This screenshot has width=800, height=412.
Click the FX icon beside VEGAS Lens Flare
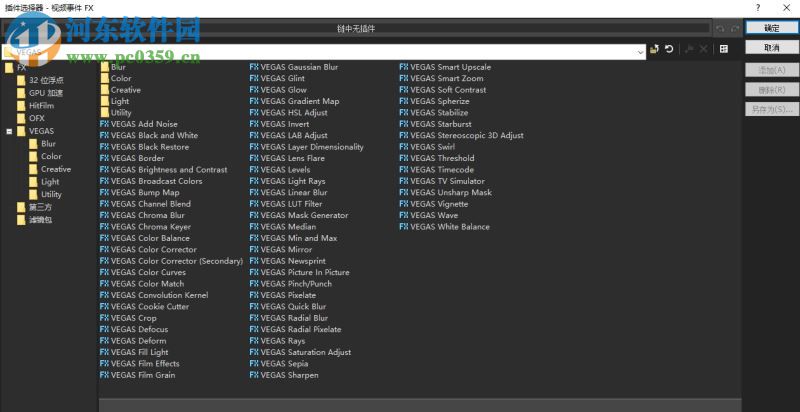pyautogui.click(x=254, y=158)
